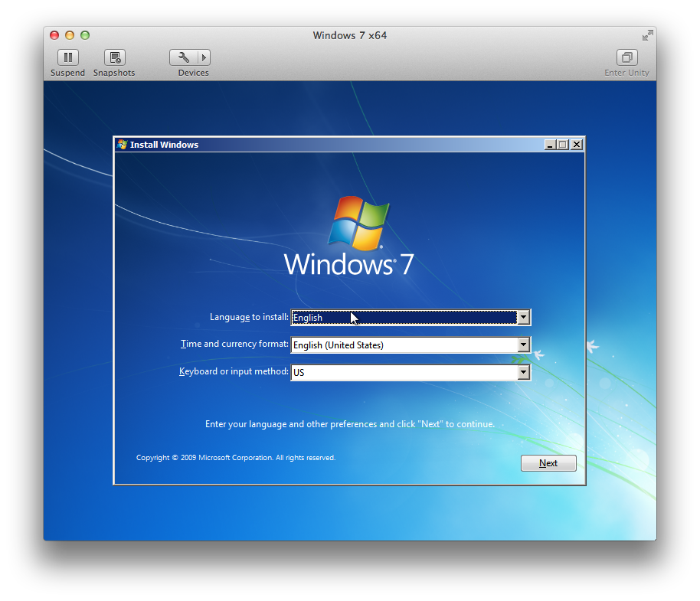Click the US keyboard field
700x601 pixels.
tap(404, 372)
